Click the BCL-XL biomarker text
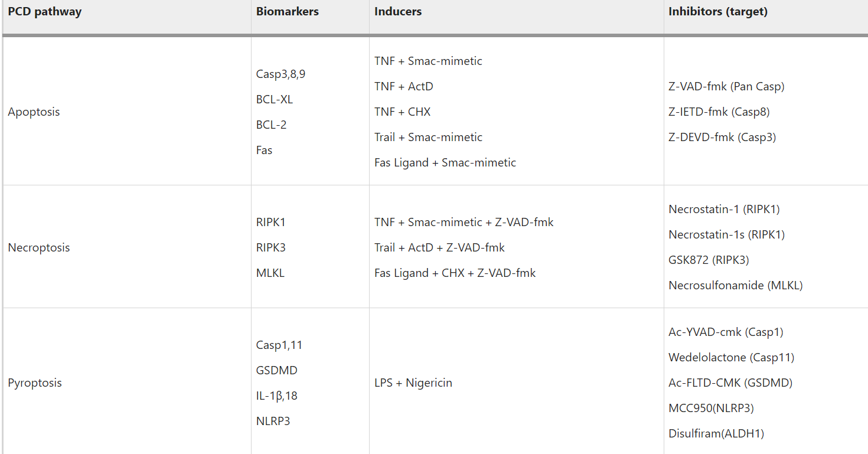 [275, 100]
